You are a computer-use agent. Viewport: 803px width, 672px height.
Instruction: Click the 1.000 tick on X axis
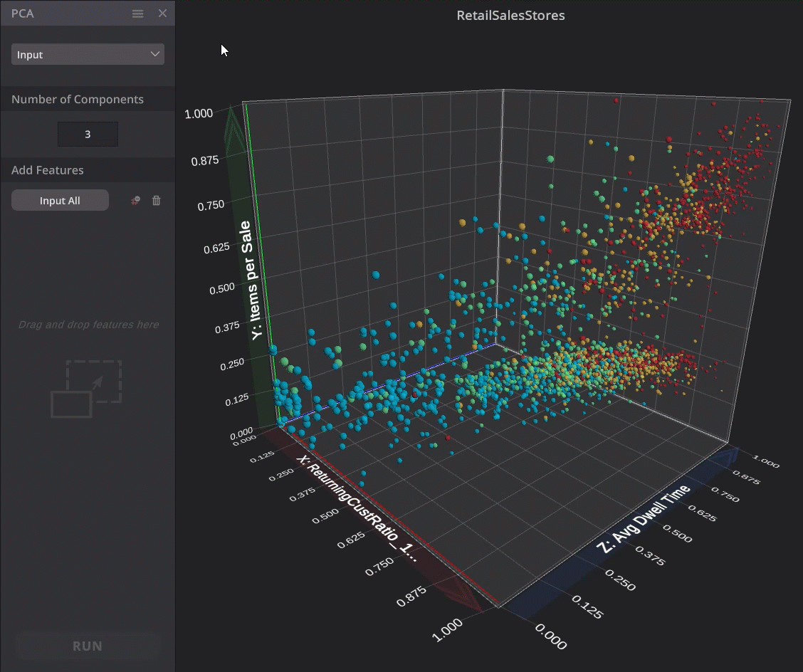pos(447,631)
